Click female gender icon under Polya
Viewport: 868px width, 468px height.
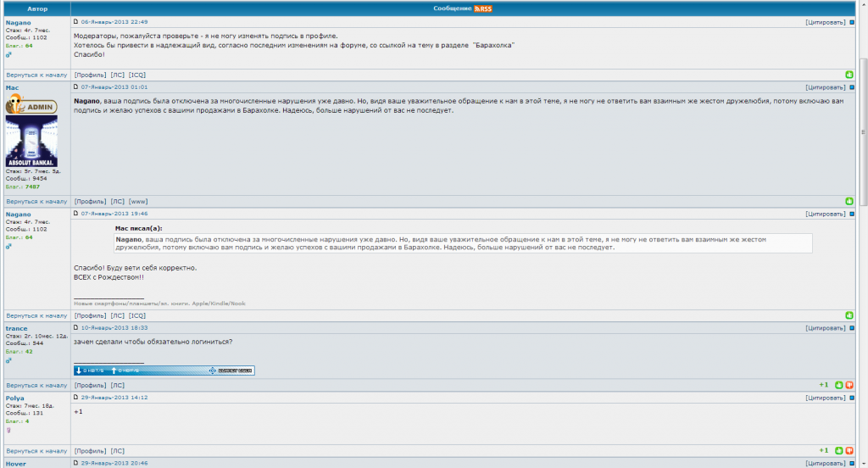pyautogui.click(x=8, y=430)
